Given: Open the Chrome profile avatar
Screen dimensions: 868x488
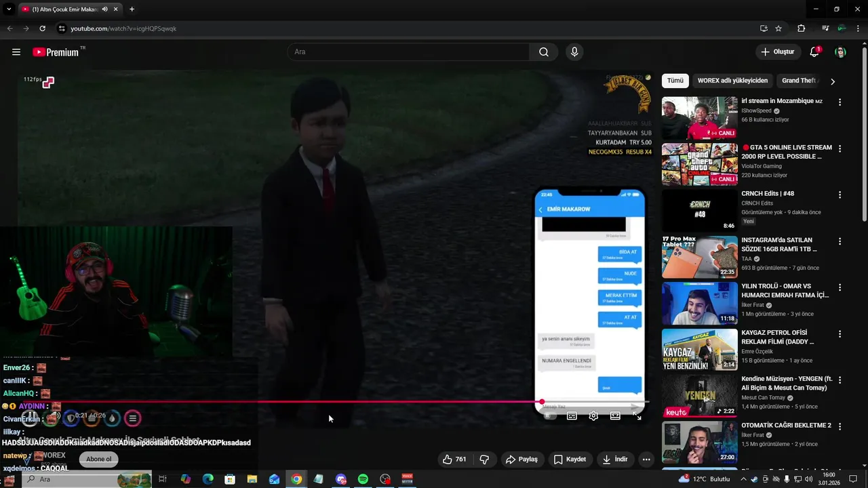Looking at the screenshot, I should click(x=842, y=28).
